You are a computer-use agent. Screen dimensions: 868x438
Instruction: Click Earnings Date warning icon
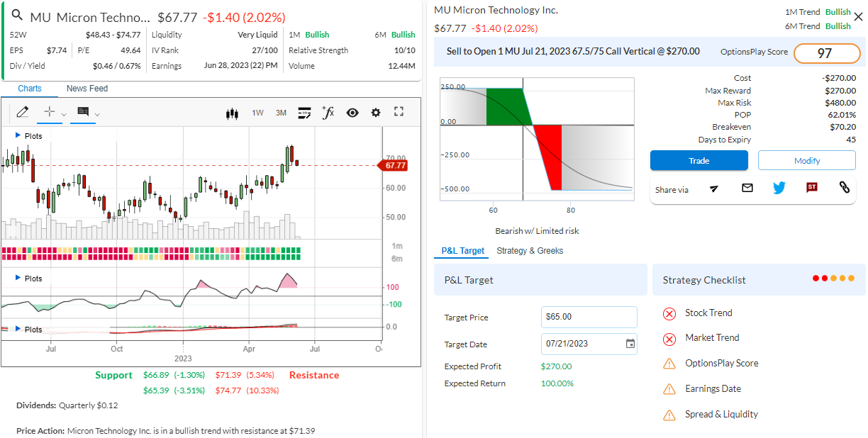[669, 389]
